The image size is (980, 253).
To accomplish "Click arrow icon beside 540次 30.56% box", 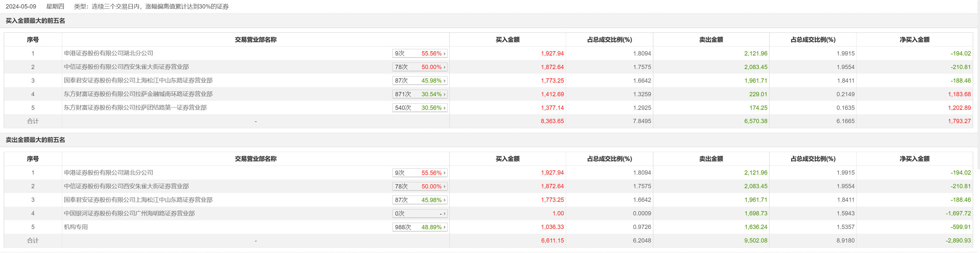I will coord(444,108).
